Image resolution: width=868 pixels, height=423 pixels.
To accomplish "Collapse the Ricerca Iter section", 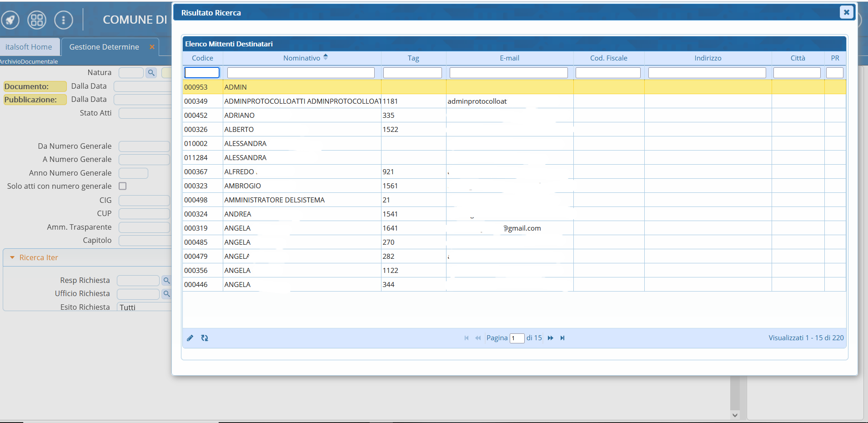I will (x=13, y=257).
